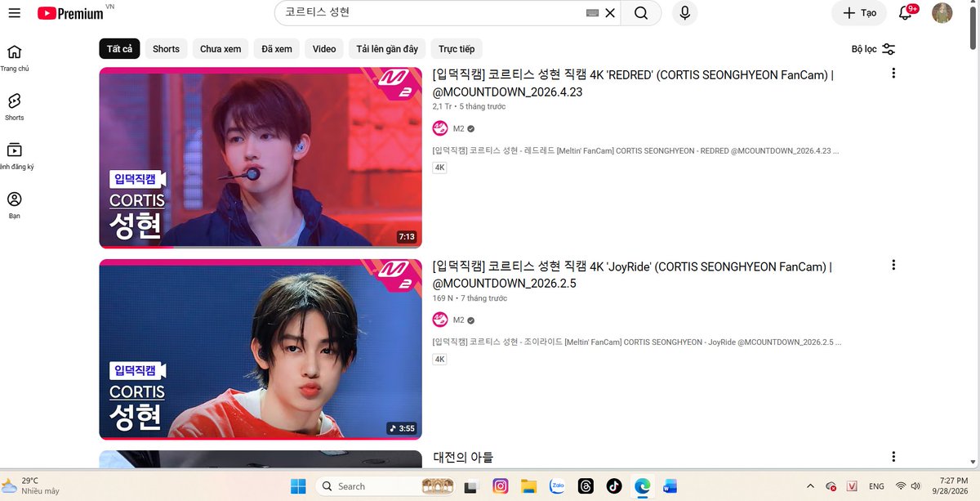
Task: Open Task View on the taskbar
Action: click(470, 486)
